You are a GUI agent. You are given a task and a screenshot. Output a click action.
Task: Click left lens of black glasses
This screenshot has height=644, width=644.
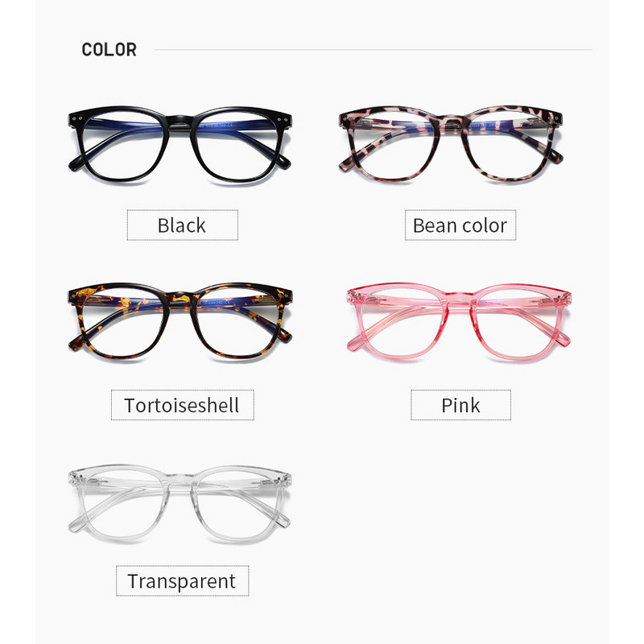[x=124, y=147]
